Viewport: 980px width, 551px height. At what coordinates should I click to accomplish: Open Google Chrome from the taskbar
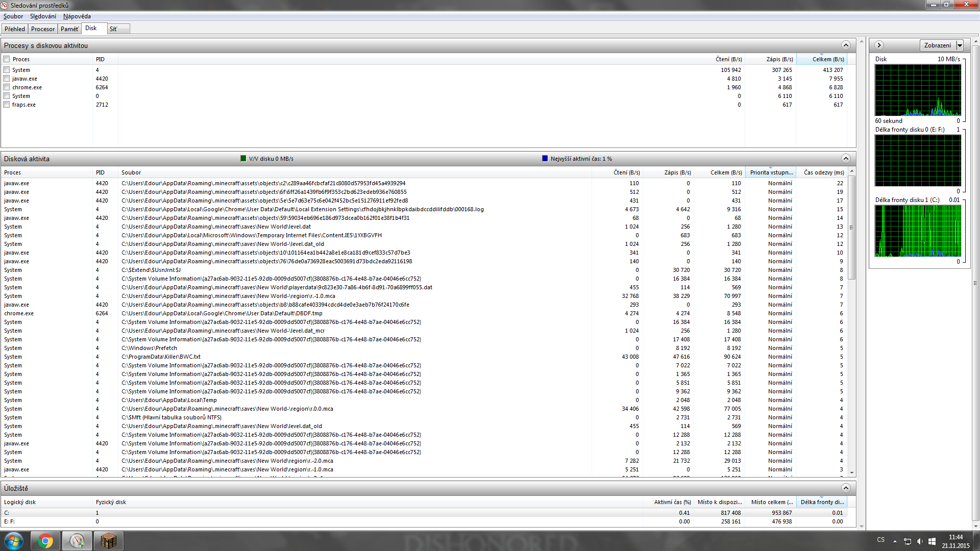pos(45,541)
